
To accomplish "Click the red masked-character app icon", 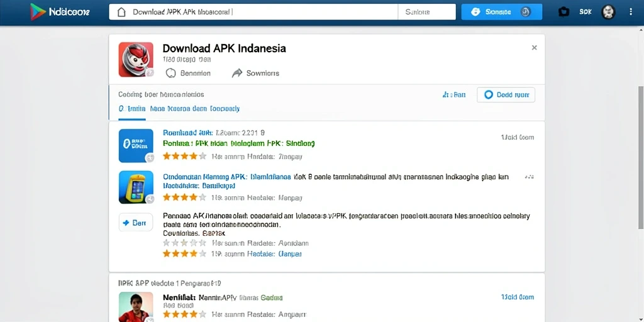I will [136, 60].
